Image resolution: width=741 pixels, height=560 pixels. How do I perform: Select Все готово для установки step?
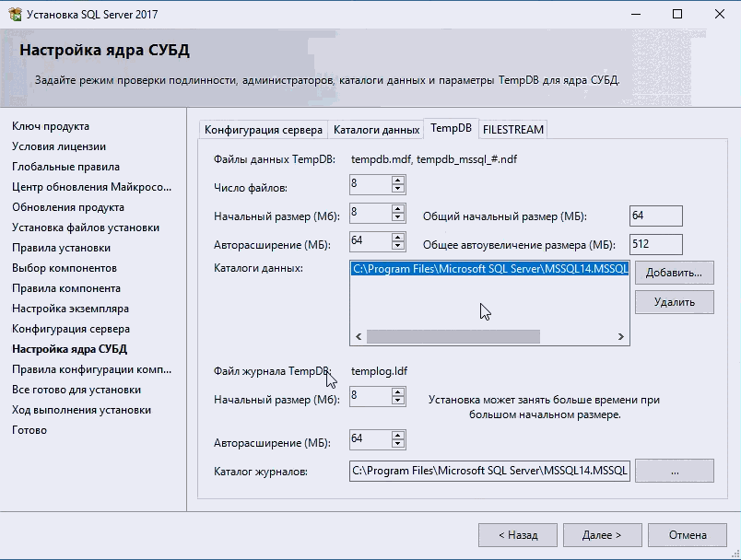coord(76,390)
